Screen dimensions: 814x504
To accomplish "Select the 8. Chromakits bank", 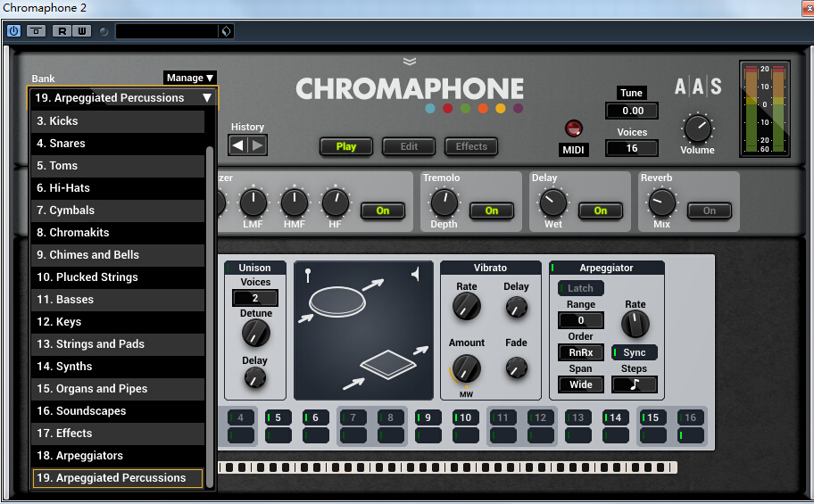I will 117,233.
